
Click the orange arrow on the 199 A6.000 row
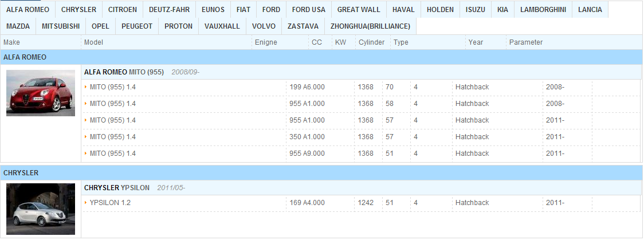pyautogui.click(x=86, y=87)
